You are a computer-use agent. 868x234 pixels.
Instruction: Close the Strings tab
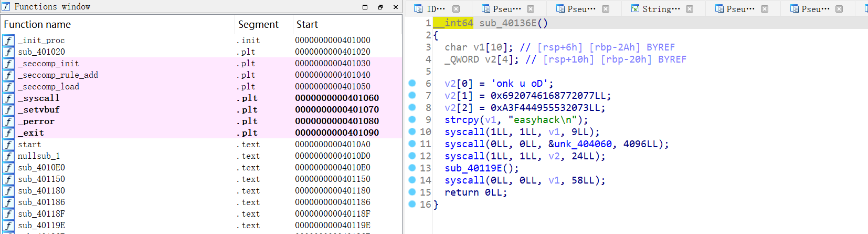coord(690,9)
